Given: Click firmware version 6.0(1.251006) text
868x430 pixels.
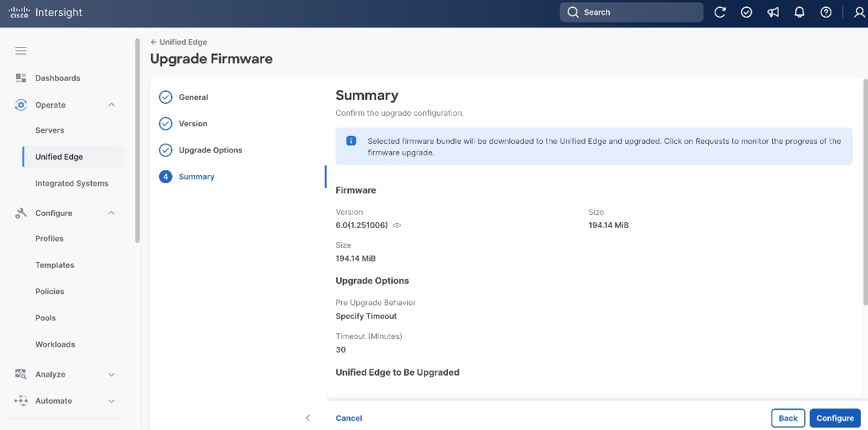Looking at the screenshot, I should [362, 225].
